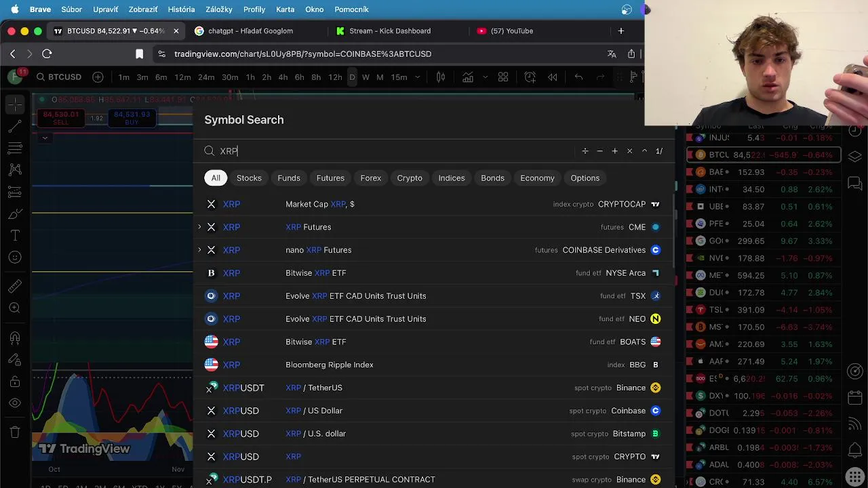The image size is (868, 488).
Task: Toggle hide all drawings eye icon
Action: [x=15, y=403]
